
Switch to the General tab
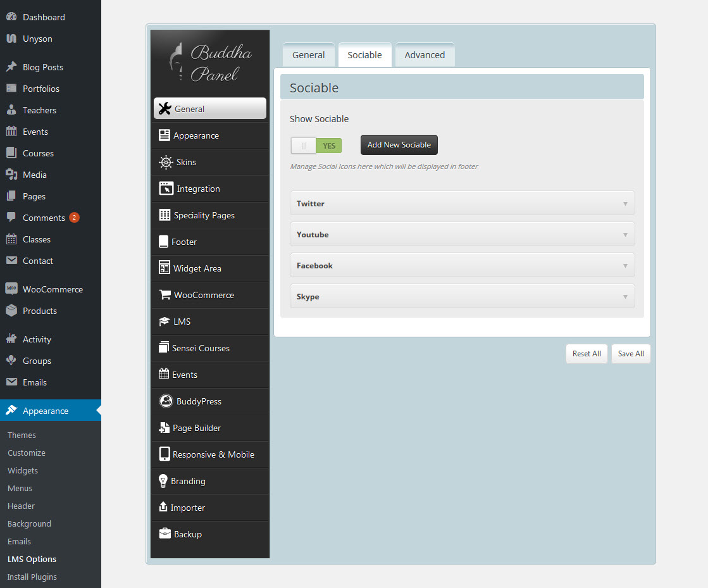click(x=308, y=55)
